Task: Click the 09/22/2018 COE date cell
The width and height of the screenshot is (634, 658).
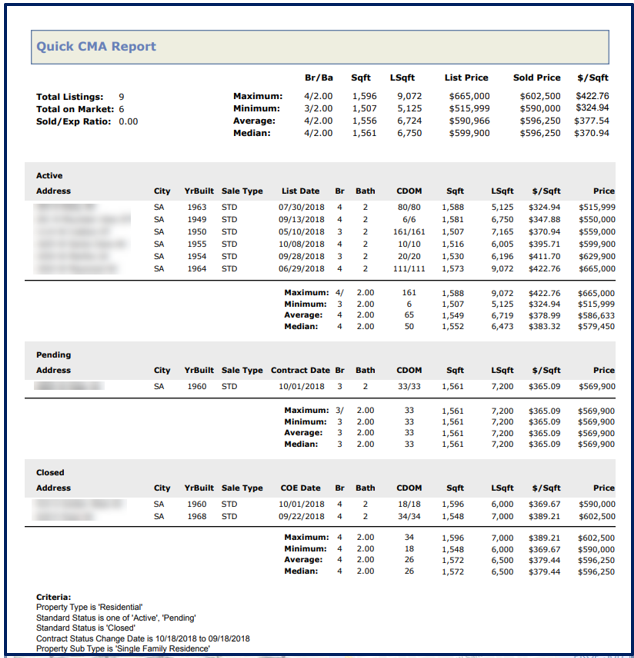Action: 301,517
